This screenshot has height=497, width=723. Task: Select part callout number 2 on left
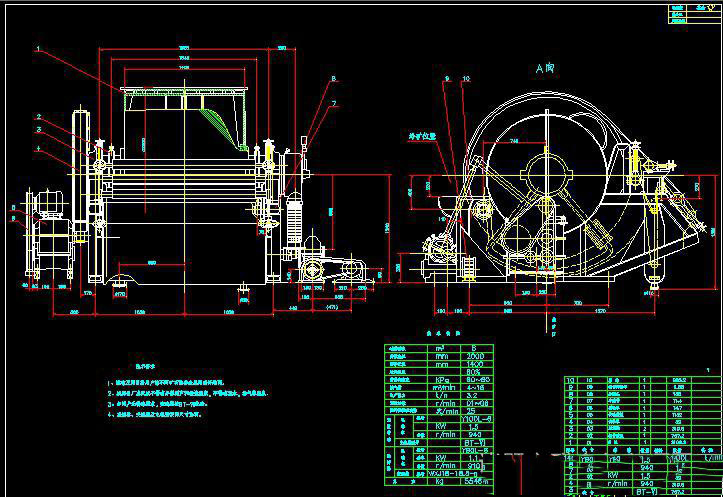[38, 117]
